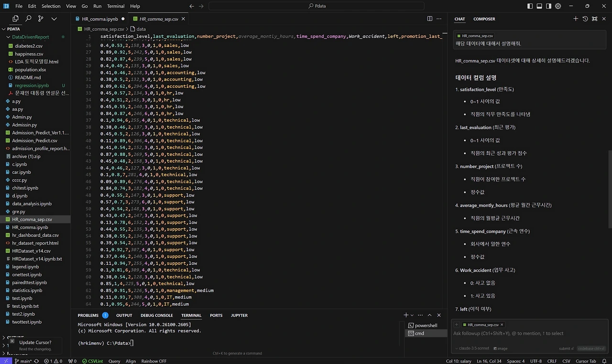Select the cmd terminal
The image size is (612, 364).
tap(426, 333)
